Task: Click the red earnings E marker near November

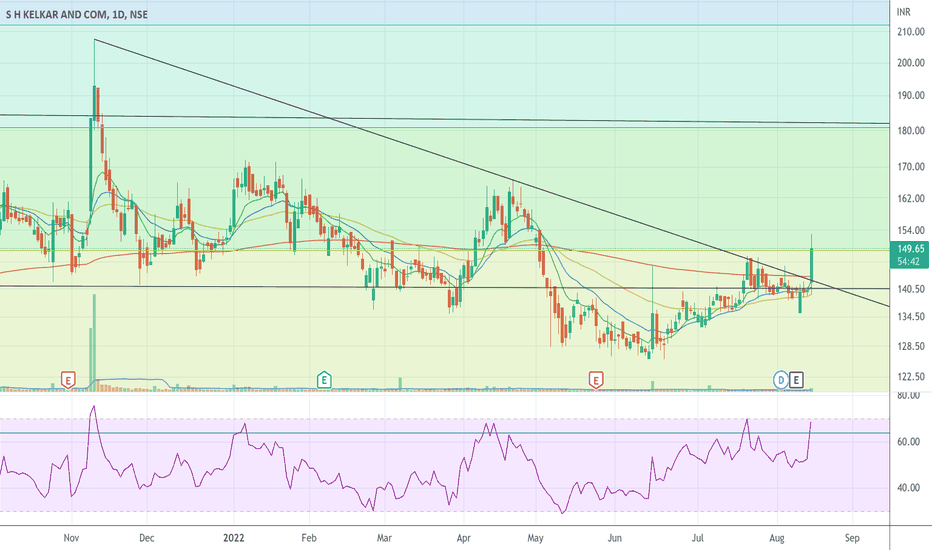Action: (68, 380)
